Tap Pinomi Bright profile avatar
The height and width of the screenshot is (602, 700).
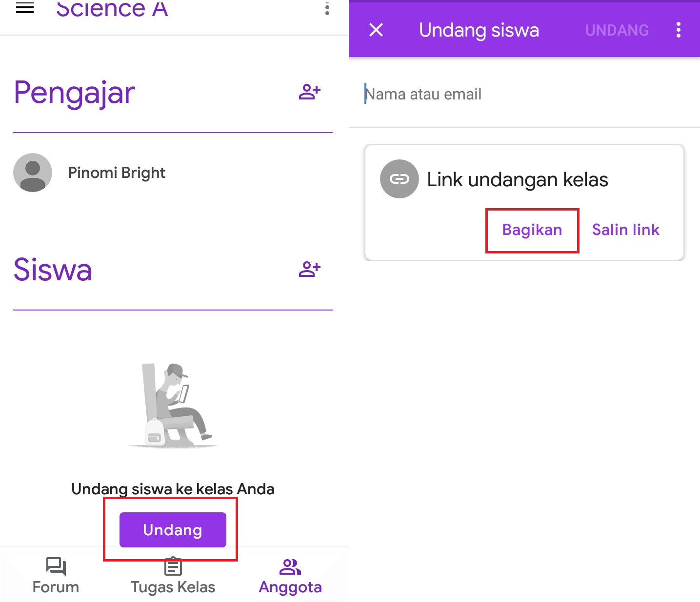point(33,173)
